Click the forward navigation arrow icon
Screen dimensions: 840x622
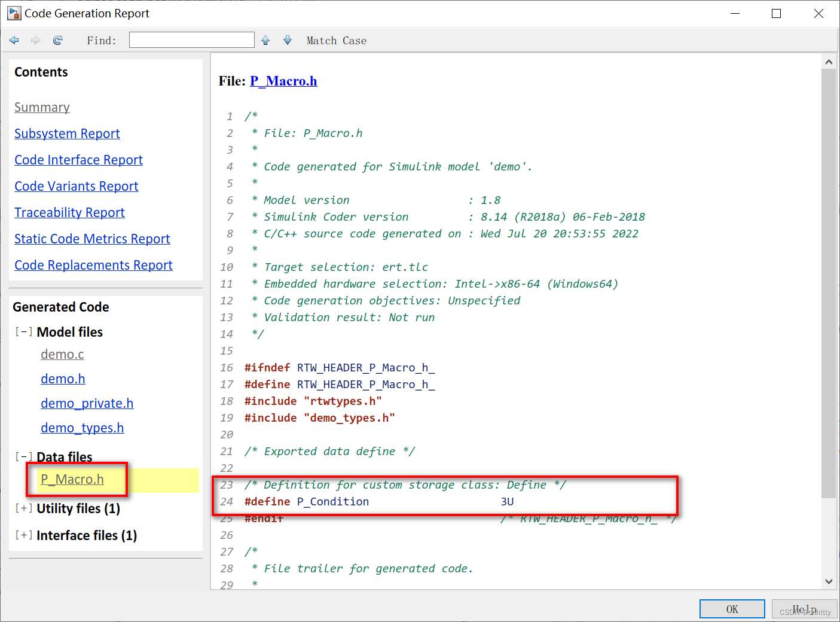click(36, 40)
